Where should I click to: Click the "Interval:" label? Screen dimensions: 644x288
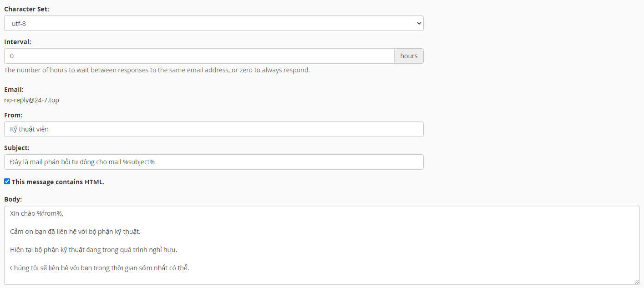tap(18, 42)
